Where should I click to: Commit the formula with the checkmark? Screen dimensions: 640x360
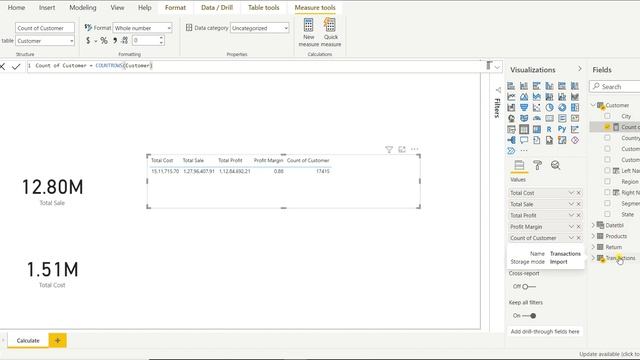[16, 67]
